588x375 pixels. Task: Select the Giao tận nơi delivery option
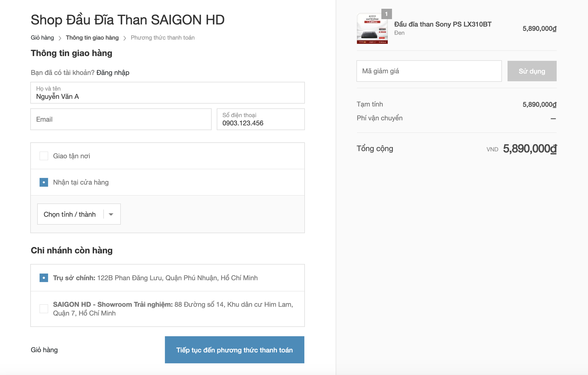tap(44, 156)
